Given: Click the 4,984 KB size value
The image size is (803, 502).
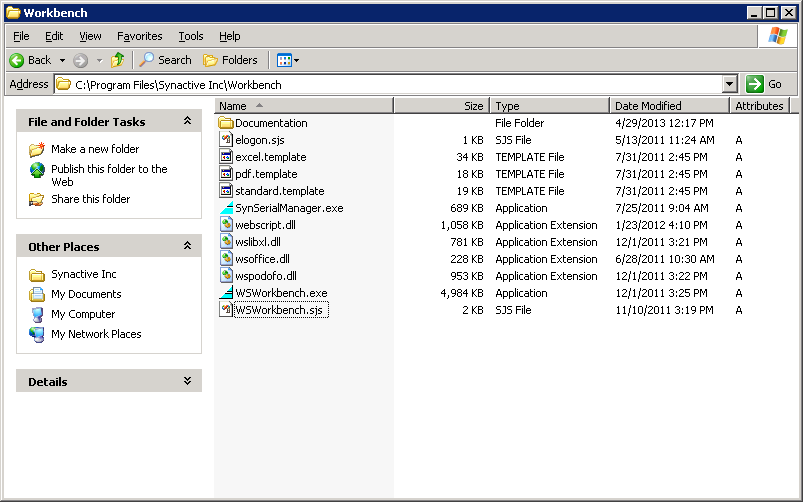Looking at the screenshot, I should (462, 293).
